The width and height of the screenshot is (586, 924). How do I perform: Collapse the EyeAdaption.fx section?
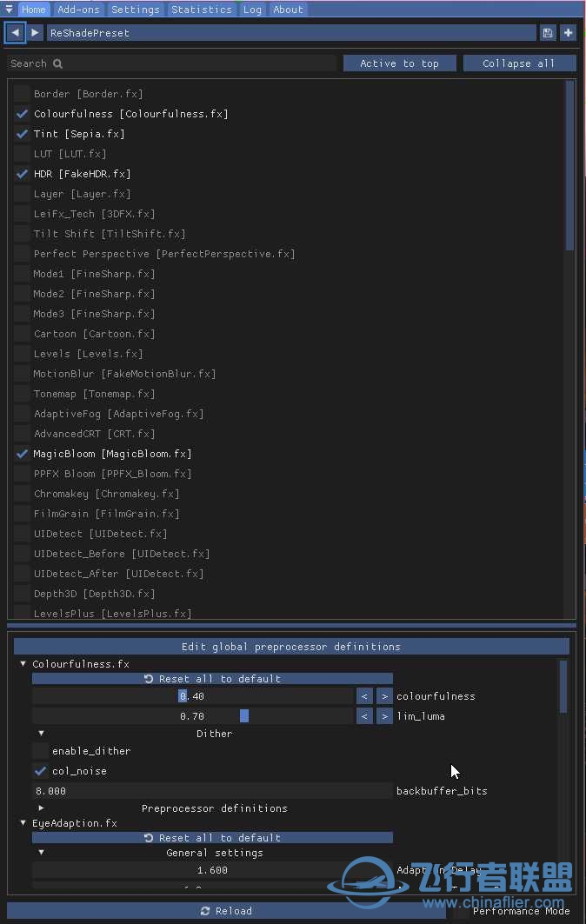coord(23,822)
